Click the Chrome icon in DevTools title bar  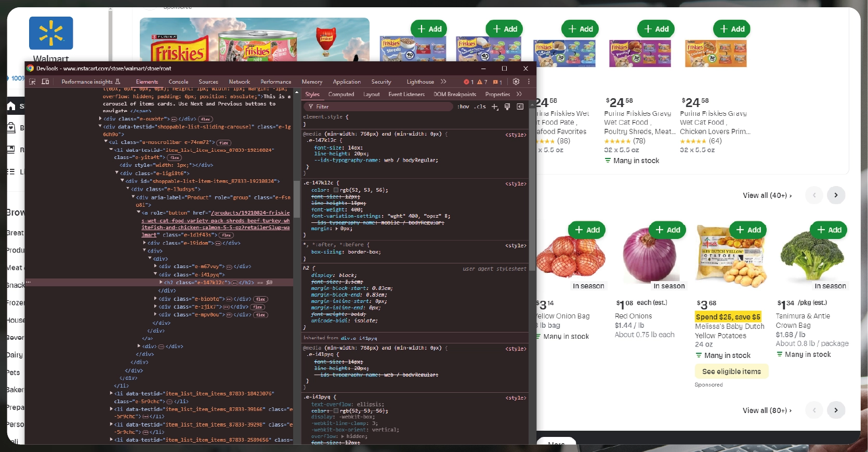[x=31, y=68]
